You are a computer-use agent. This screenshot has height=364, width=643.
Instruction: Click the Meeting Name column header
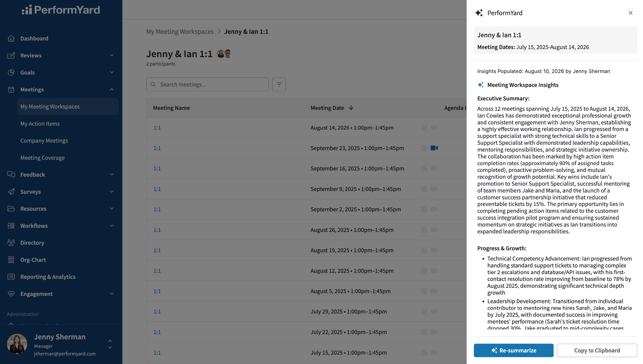[171, 108]
